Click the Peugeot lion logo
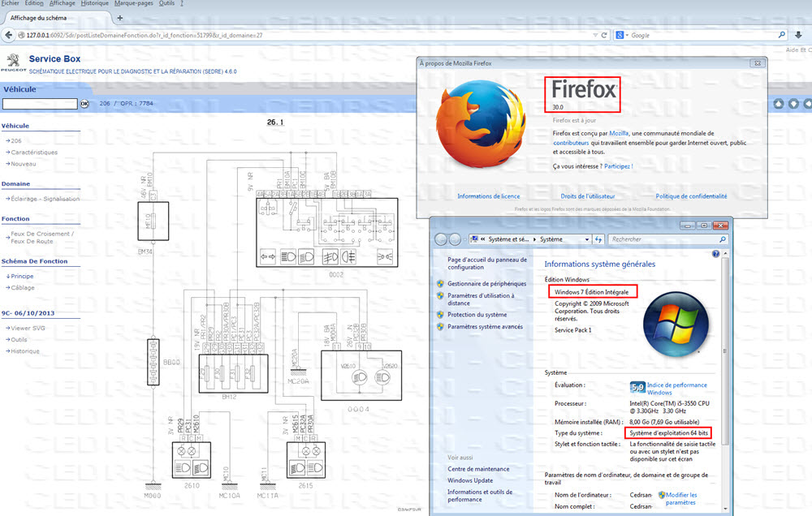Screen dimensions: 812x516 pyautogui.click(x=14, y=61)
